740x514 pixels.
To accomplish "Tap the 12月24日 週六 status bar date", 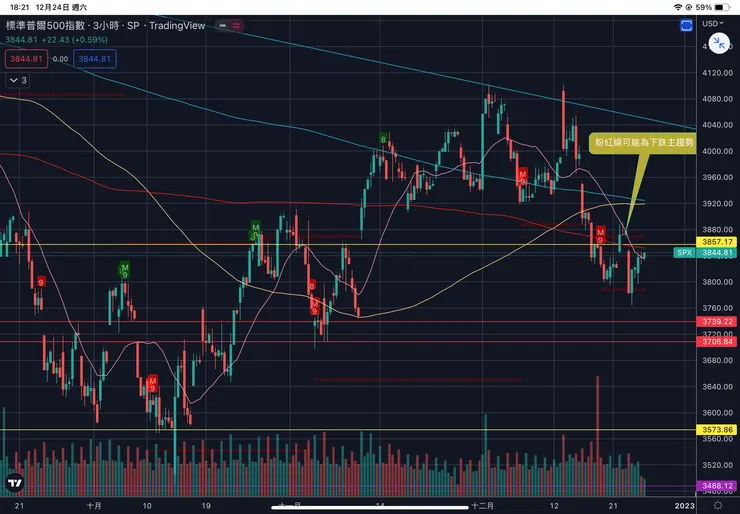I will click(x=61, y=7).
